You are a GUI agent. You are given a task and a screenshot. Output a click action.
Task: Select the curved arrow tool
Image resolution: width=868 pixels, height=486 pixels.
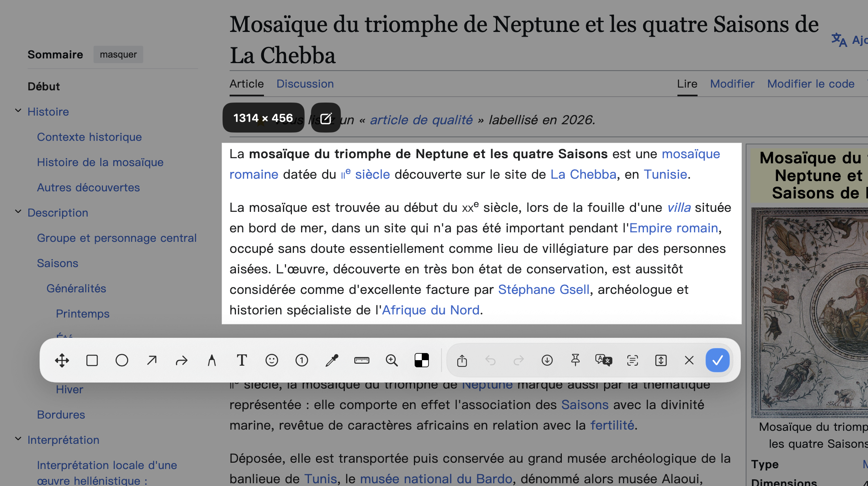[x=181, y=360]
